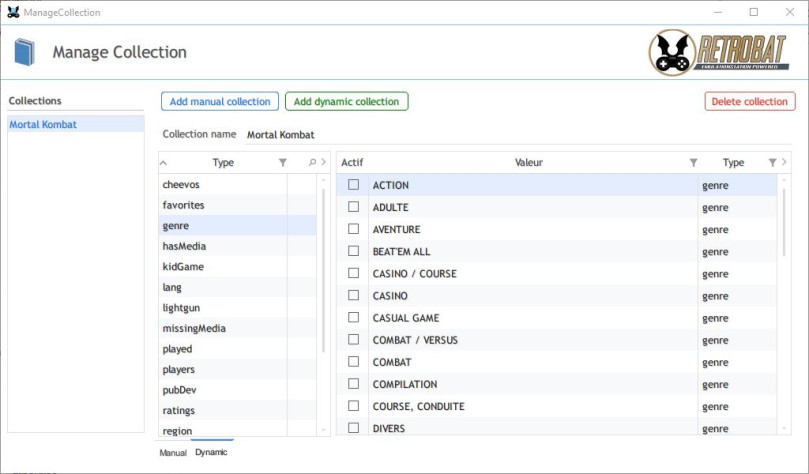The width and height of the screenshot is (809, 474).
Task: Switch to the Manual tab
Action: tap(173, 452)
